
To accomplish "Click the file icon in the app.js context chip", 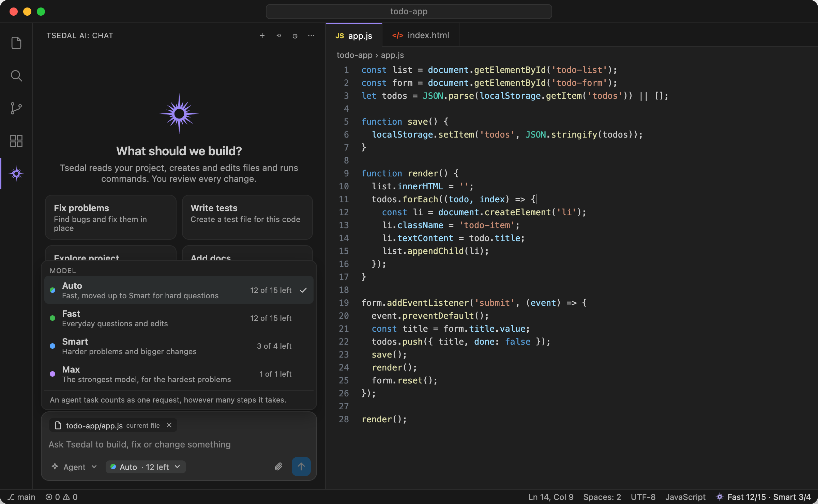I will tap(58, 425).
